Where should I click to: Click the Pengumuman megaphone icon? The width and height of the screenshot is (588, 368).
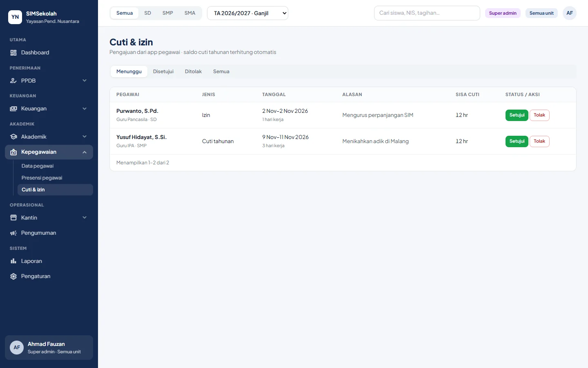[13, 233]
